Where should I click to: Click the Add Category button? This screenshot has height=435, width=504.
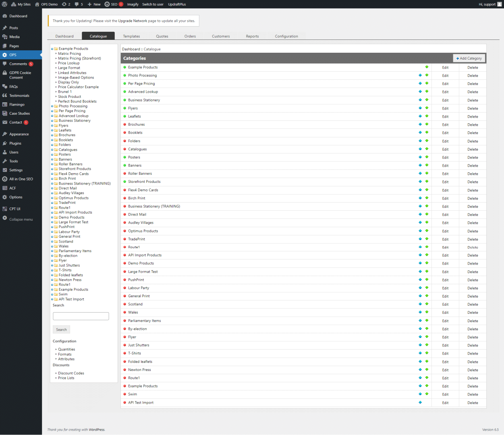(469, 58)
